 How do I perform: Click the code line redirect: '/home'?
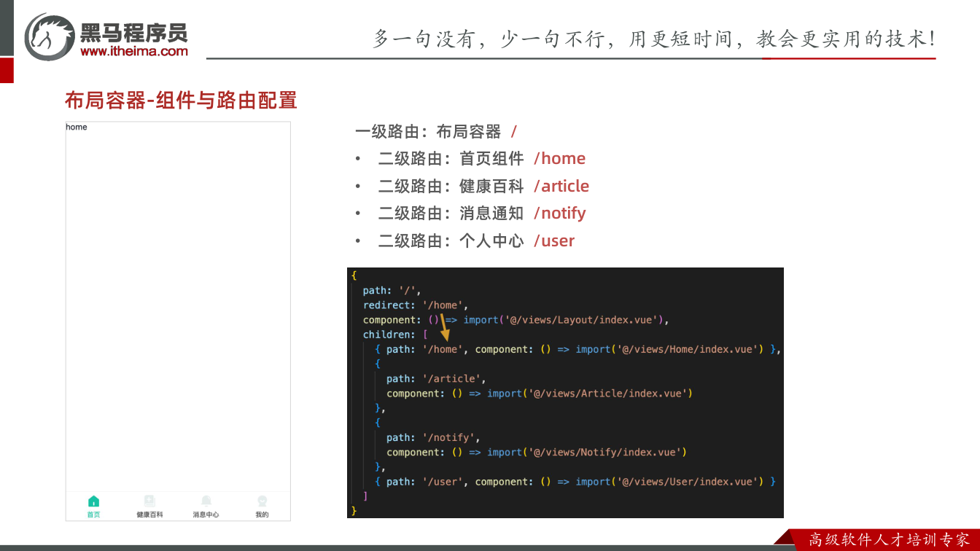[416, 305]
